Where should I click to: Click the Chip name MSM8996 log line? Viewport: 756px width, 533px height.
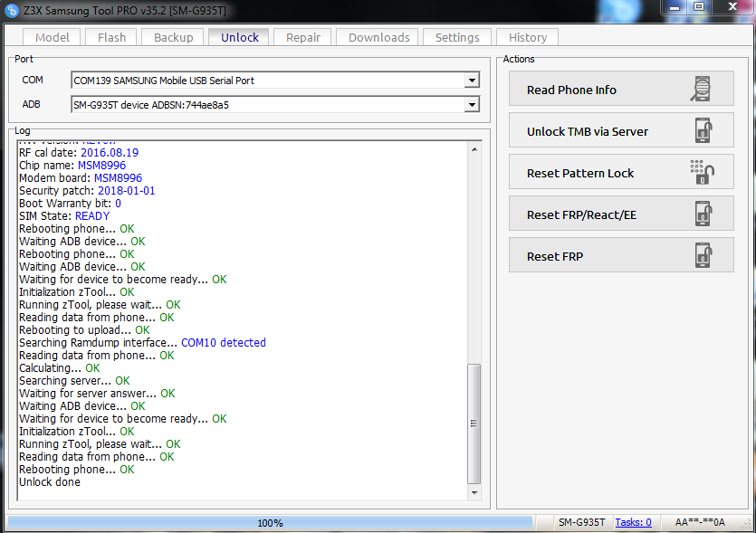point(72,166)
